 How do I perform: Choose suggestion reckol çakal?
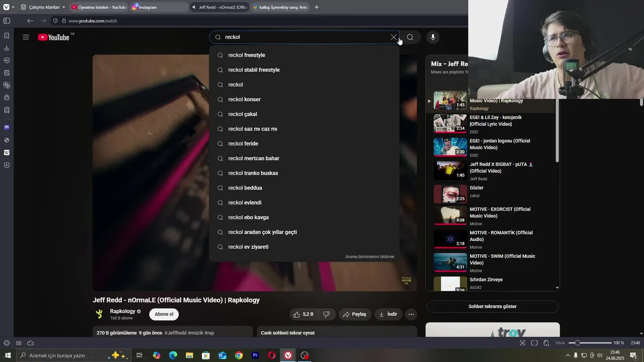pos(304,114)
